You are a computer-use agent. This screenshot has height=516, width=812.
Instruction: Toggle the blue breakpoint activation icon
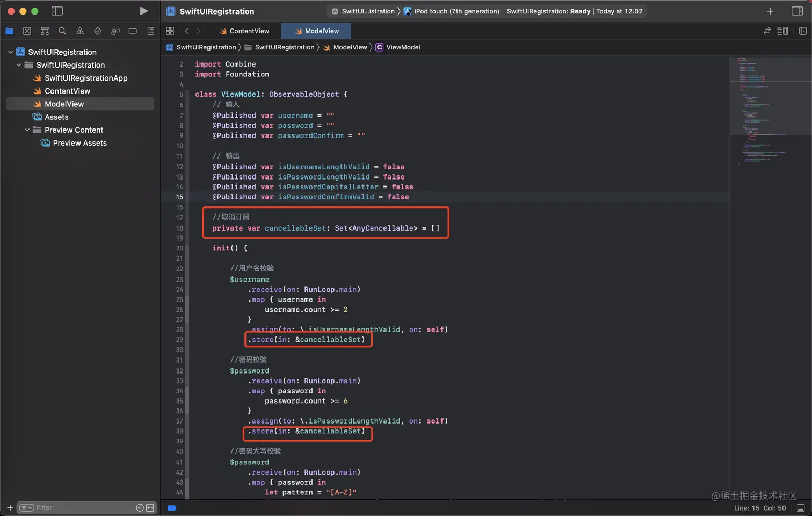pos(172,508)
